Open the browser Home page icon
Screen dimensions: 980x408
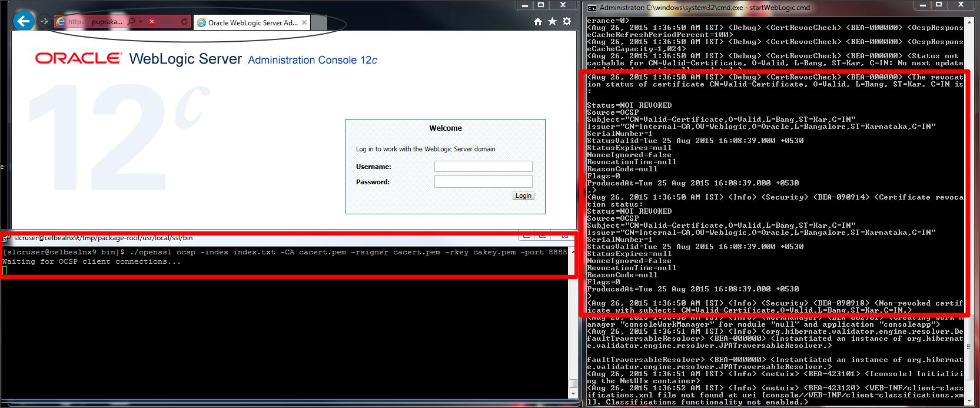[x=537, y=22]
